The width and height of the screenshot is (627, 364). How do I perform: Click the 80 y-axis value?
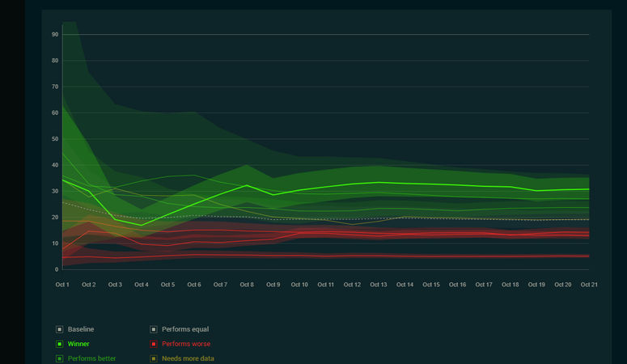click(55, 61)
